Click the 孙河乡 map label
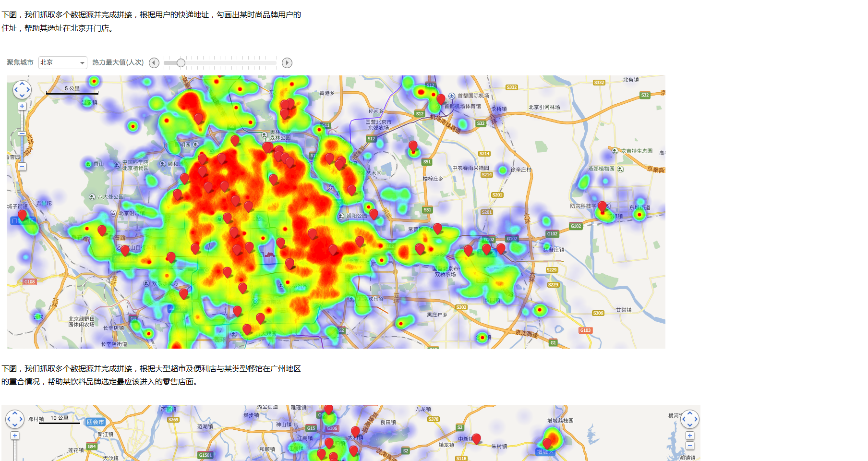 376,111
